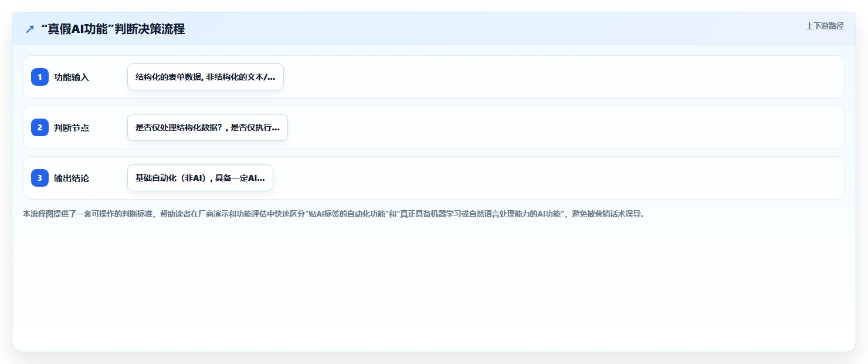Select the 功能输入 step label
This screenshot has height=364, width=868.
pos(72,77)
